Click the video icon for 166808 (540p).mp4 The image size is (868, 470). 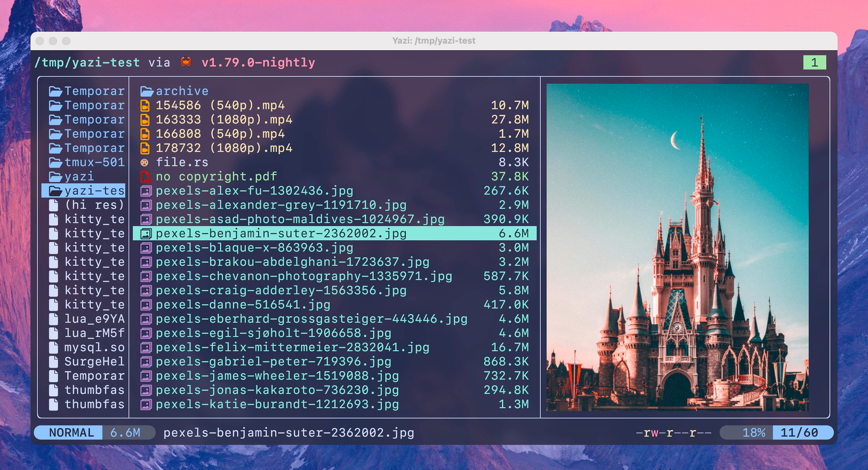145,134
